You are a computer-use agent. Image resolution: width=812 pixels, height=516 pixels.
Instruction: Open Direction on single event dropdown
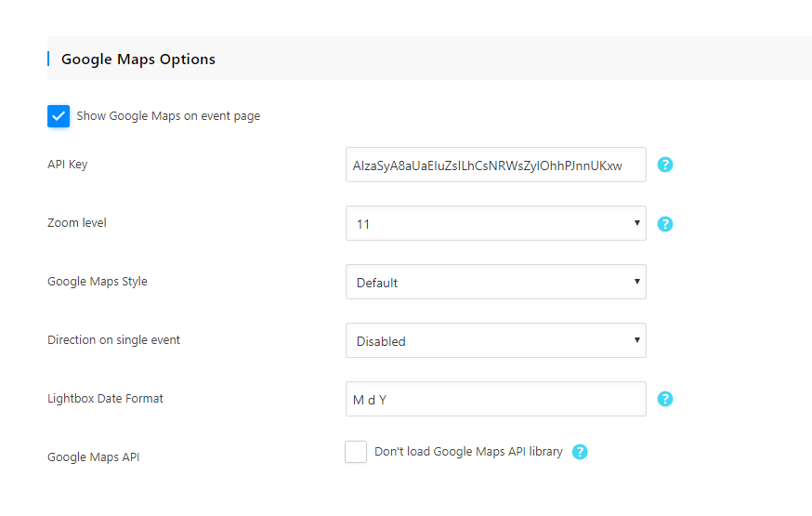495,340
